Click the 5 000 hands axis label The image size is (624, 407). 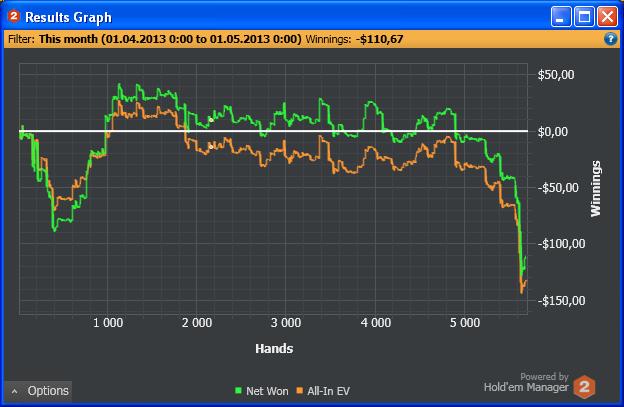[465, 323]
